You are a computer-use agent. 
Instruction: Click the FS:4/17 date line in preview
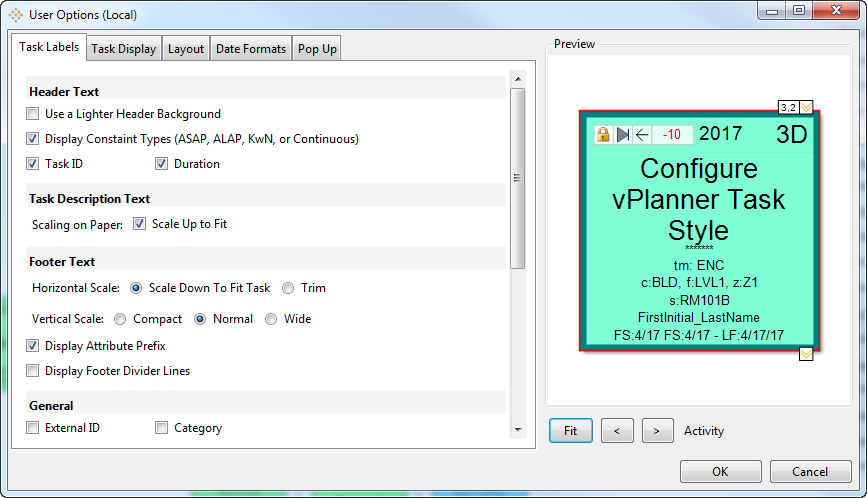[699, 335]
